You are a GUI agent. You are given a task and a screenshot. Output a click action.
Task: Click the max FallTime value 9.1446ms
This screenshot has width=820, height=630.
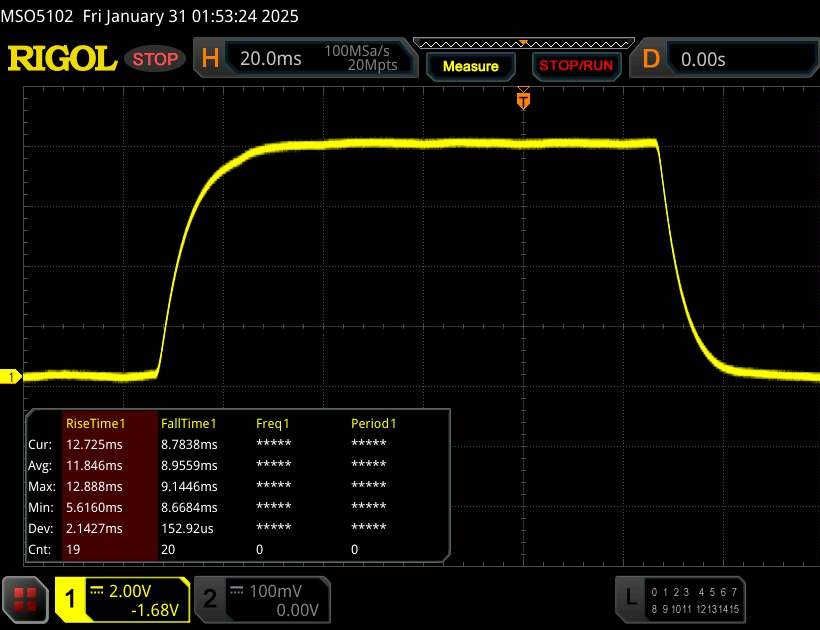point(189,486)
